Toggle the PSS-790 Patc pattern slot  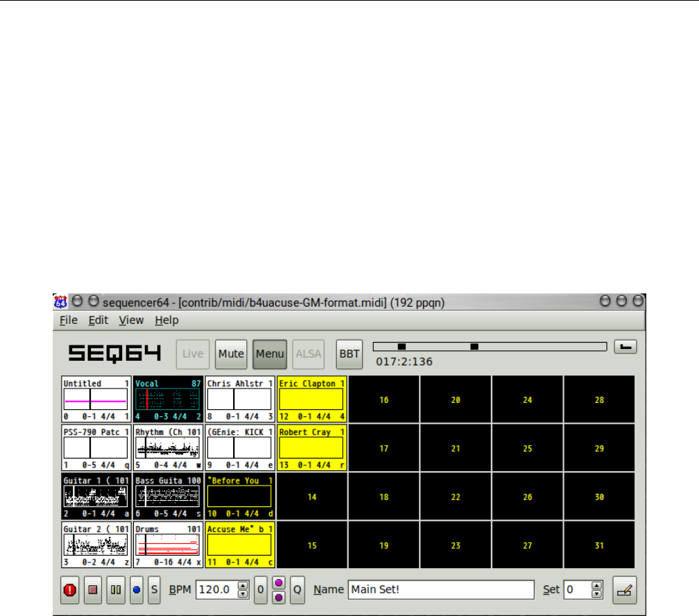coord(96,448)
